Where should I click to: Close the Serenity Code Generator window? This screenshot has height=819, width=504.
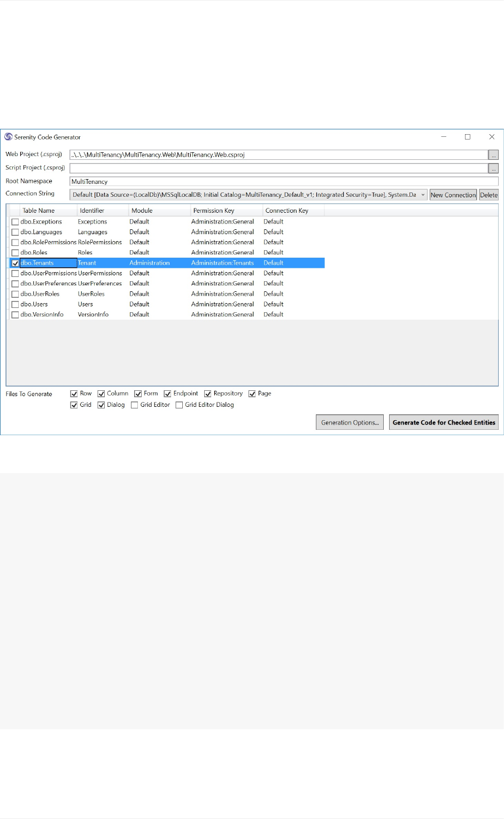pos(492,137)
